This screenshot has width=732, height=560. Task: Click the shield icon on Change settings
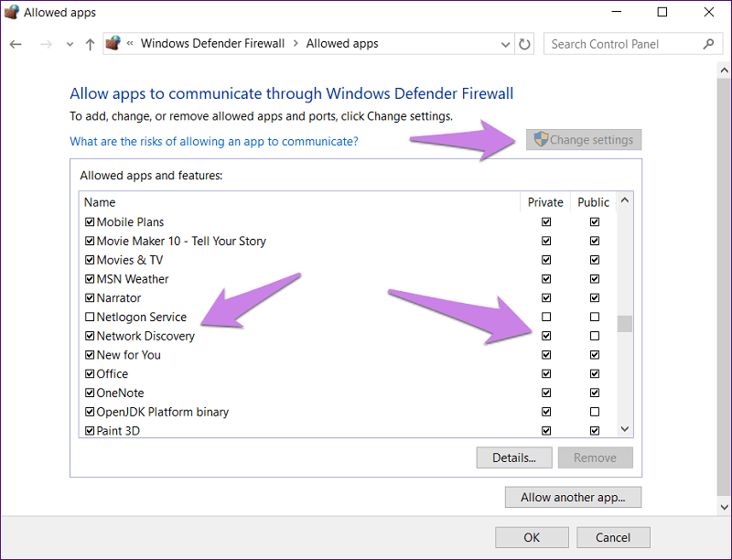pos(540,139)
